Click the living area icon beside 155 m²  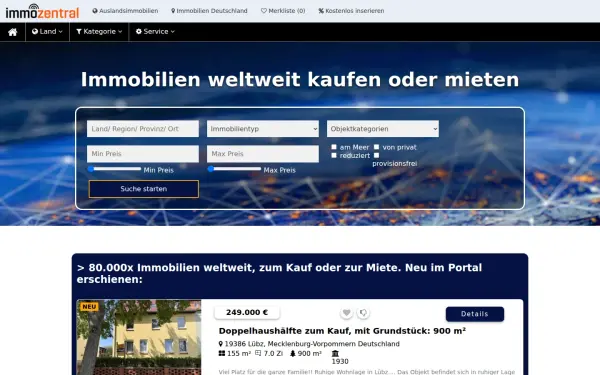(x=222, y=353)
